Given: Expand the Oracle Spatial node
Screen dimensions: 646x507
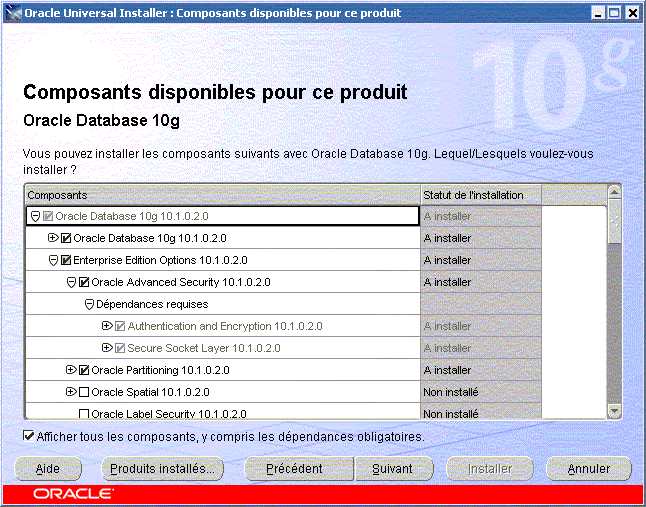Looking at the screenshot, I should click(x=71, y=392).
